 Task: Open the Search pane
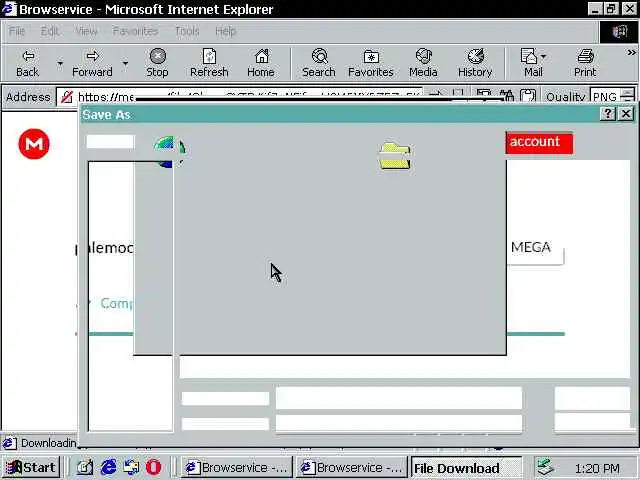pyautogui.click(x=319, y=63)
